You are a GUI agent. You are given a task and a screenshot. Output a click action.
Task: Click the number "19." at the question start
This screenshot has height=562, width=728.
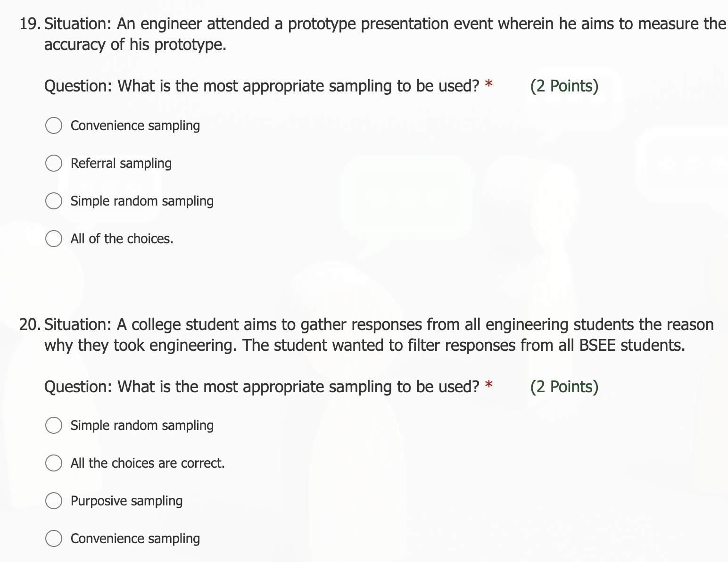(x=29, y=24)
